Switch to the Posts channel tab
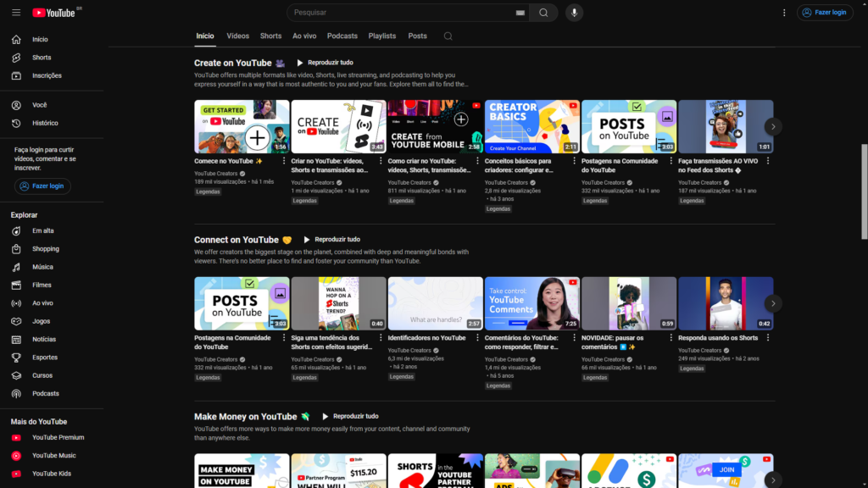Viewport: 868px width, 488px height. pyautogui.click(x=417, y=36)
